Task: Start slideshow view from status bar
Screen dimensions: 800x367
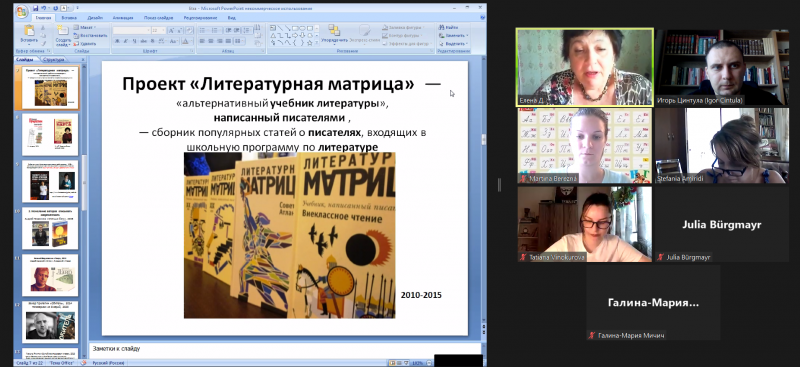Action: click(406, 363)
